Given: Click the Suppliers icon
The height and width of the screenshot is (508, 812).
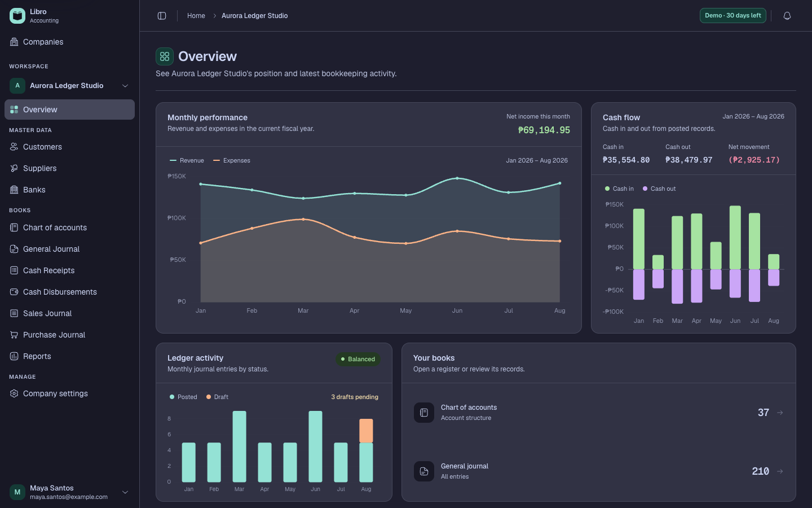Looking at the screenshot, I should 14,168.
